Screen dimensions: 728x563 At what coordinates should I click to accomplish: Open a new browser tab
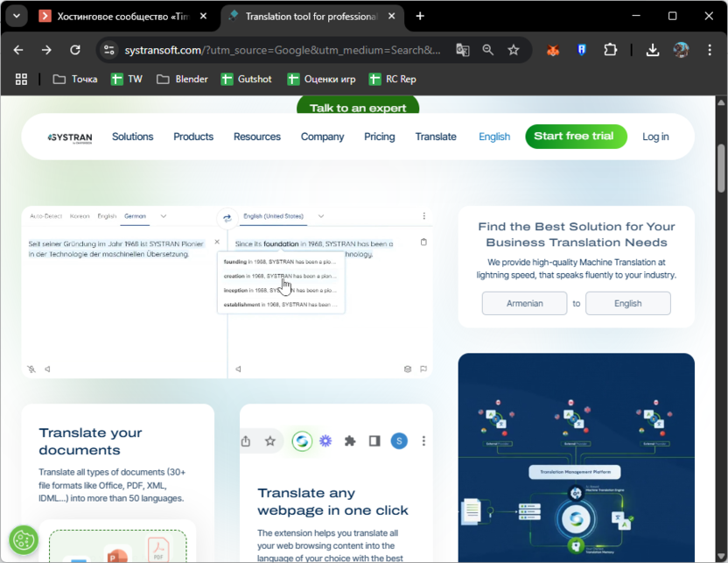click(x=420, y=17)
